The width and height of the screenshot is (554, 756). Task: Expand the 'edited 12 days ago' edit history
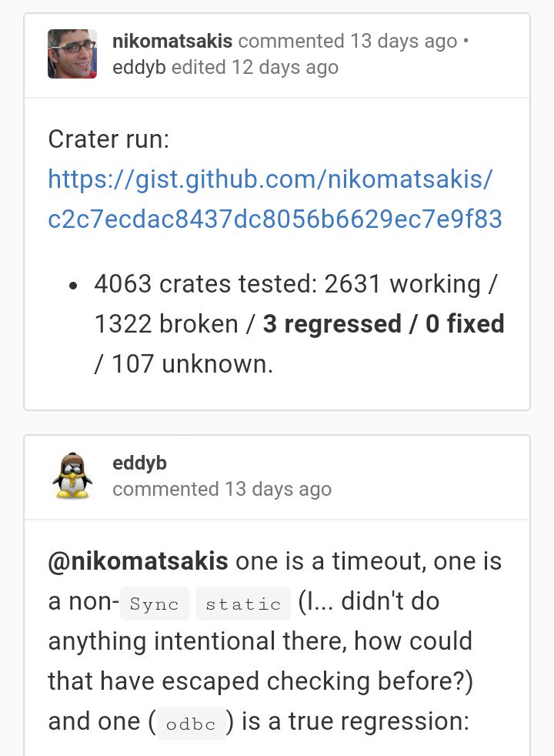tap(255, 67)
